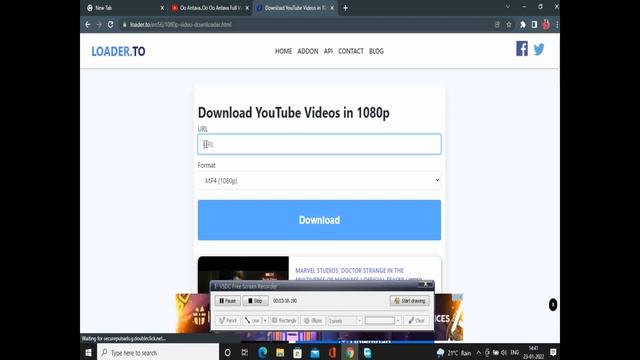
Task: Click Start drawing in the recorder
Action: click(409, 301)
